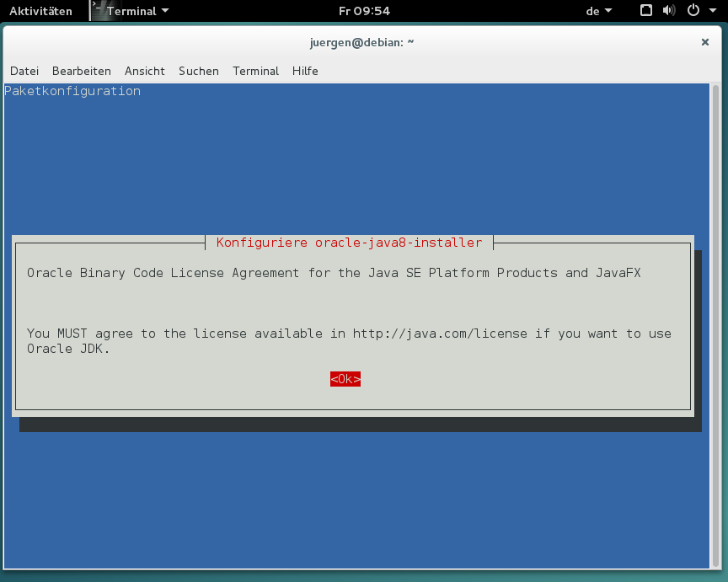Click the power icon in top bar
The height and width of the screenshot is (582, 728).
[x=693, y=11]
